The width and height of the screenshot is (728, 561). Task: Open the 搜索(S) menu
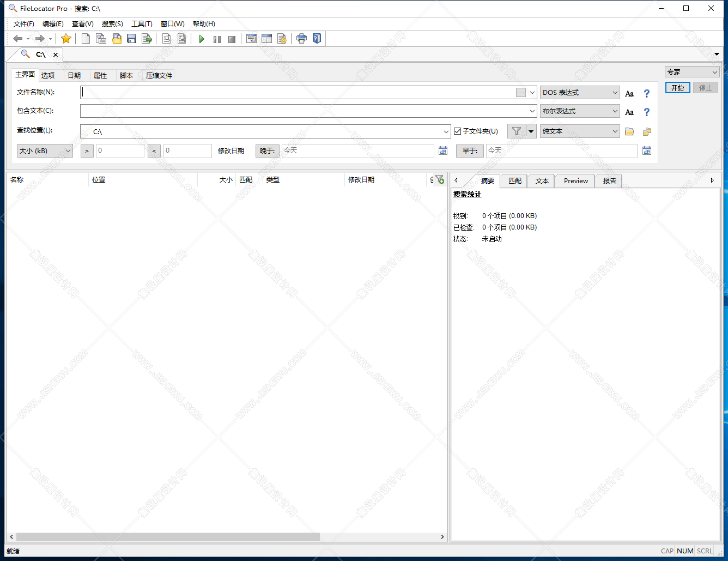click(x=112, y=24)
